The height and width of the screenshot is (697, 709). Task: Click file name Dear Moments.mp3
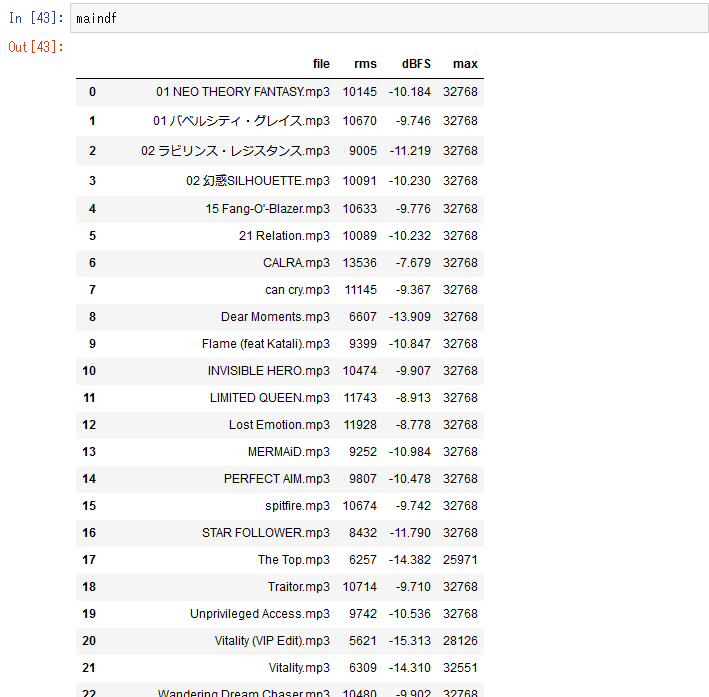point(275,317)
